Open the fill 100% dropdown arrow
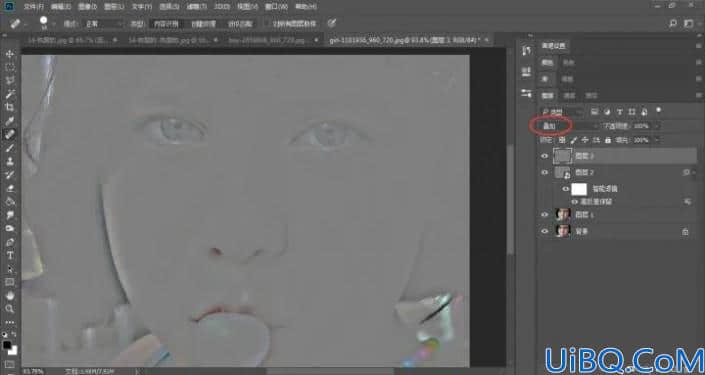Image resolution: width=705 pixels, height=375 pixels. [656, 140]
